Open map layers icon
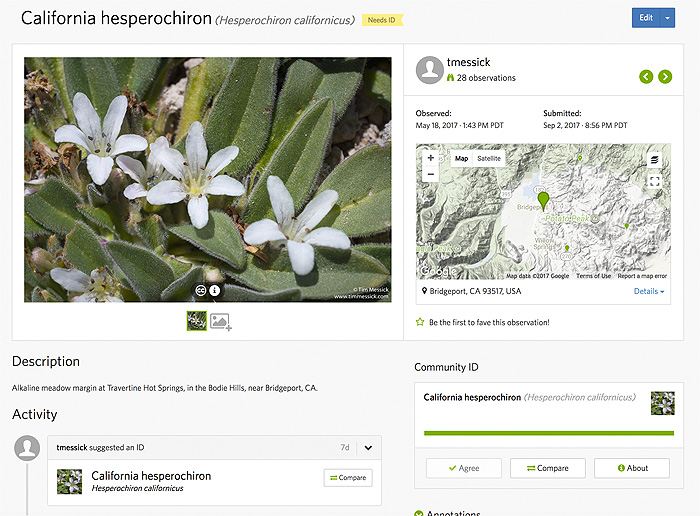This screenshot has width=700, height=516. click(x=655, y=159)
